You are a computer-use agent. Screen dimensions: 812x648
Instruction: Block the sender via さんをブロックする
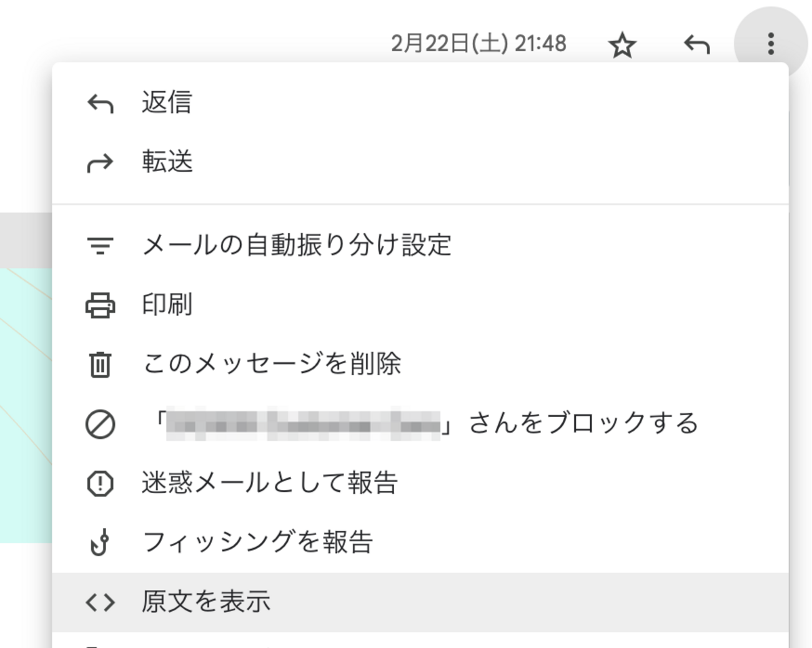pyautogui.click(x=583, y=423)
